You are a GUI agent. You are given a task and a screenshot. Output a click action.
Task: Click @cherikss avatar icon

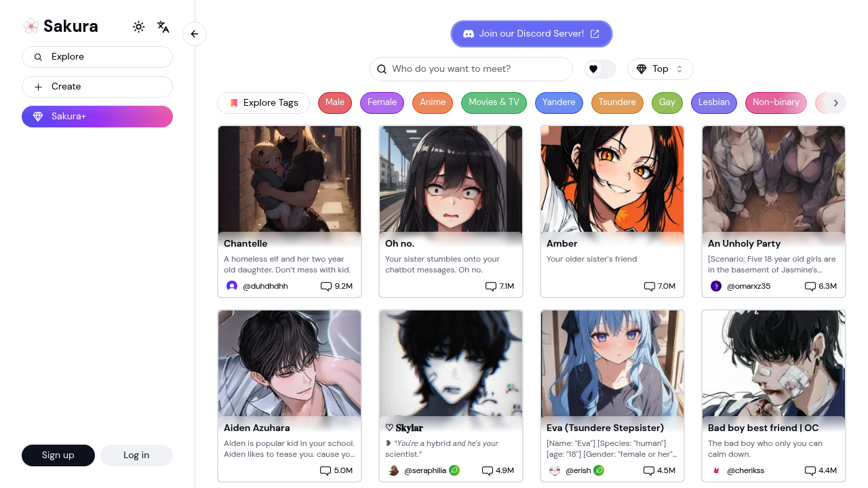tap(716, 470)
